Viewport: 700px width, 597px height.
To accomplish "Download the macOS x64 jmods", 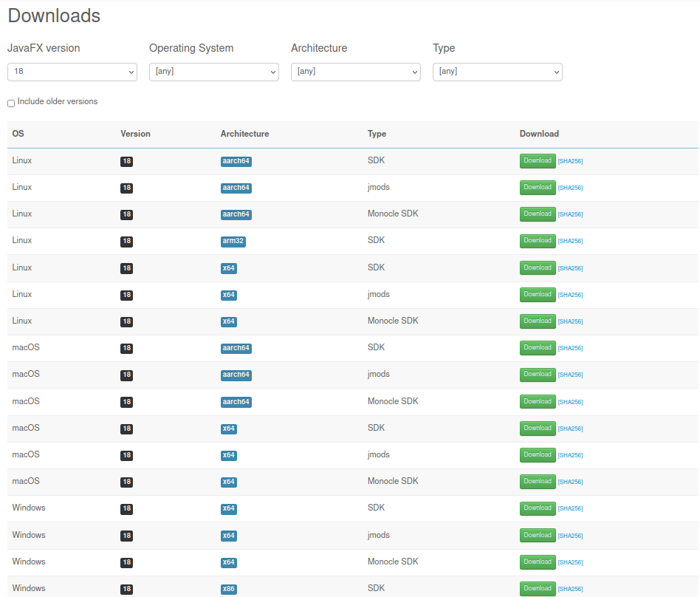I will point(538,455).
